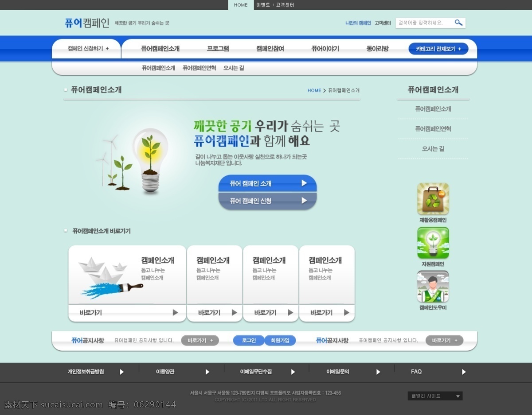Expand 캠페인 신청하기 + tab
This screenshot has width=532, height=415.
88,48
